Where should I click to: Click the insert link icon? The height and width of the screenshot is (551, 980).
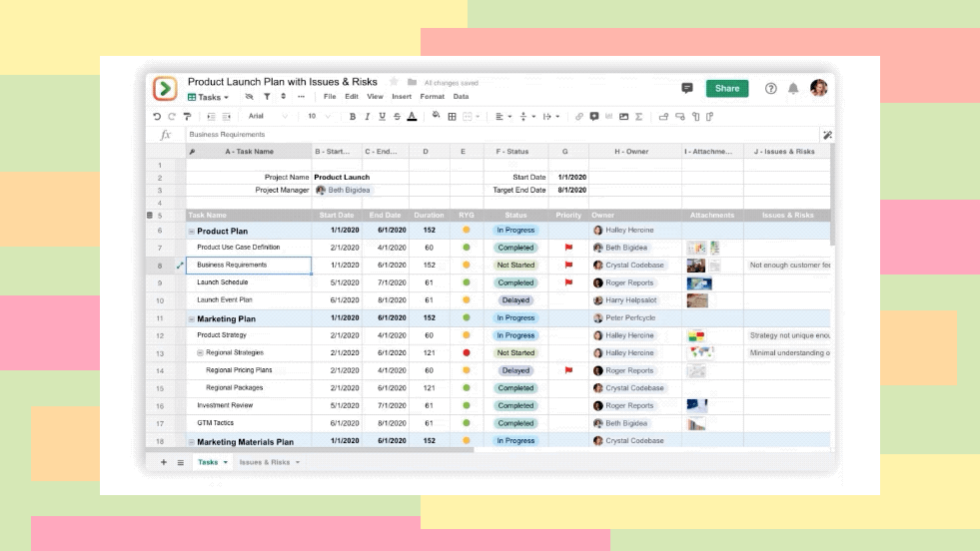(x=578, y=117)
